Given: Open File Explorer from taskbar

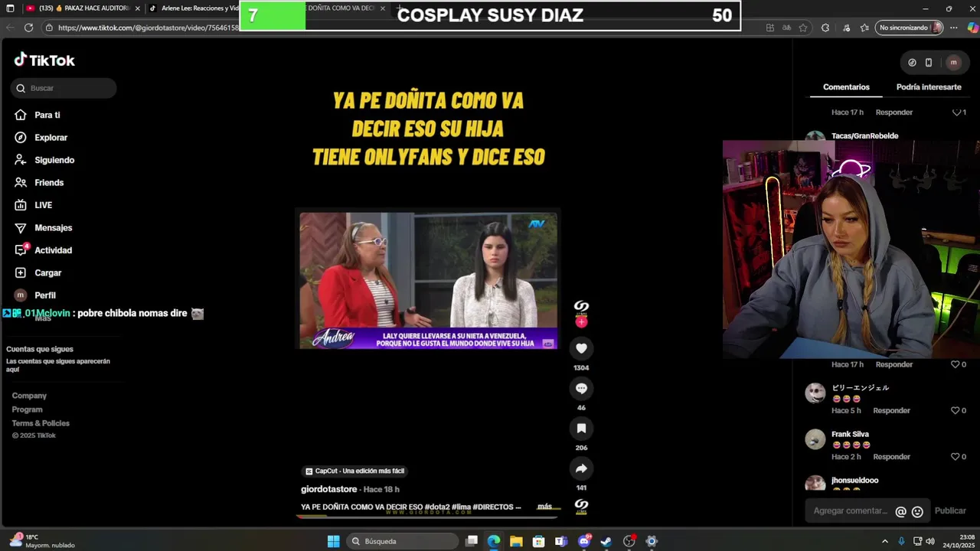Looking at the screenshot, I should [516, 541].
